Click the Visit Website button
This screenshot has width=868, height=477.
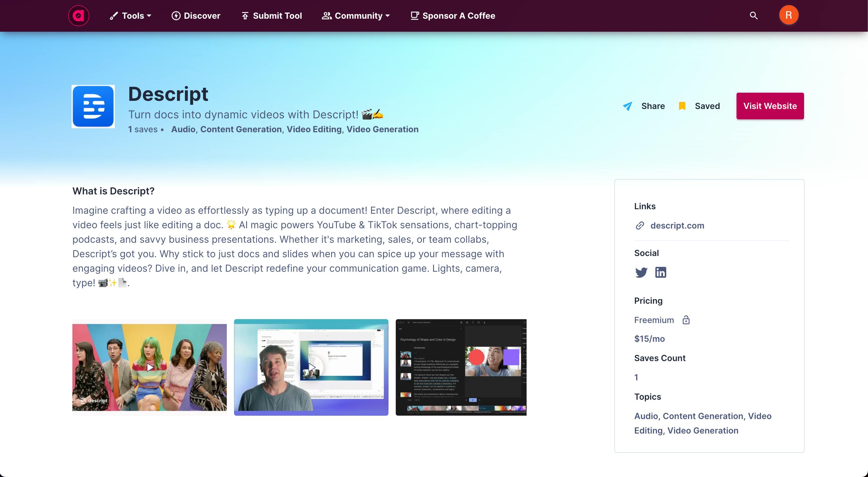pyautogui.click(x=770, y=106)
